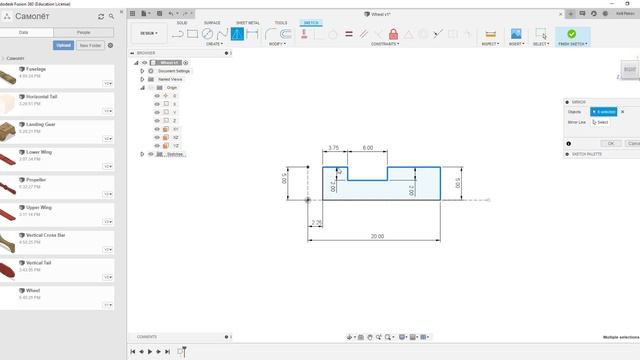The height and width of the screenshot is (360, 640).
Task: Click the Upload button
Action: 63,45
